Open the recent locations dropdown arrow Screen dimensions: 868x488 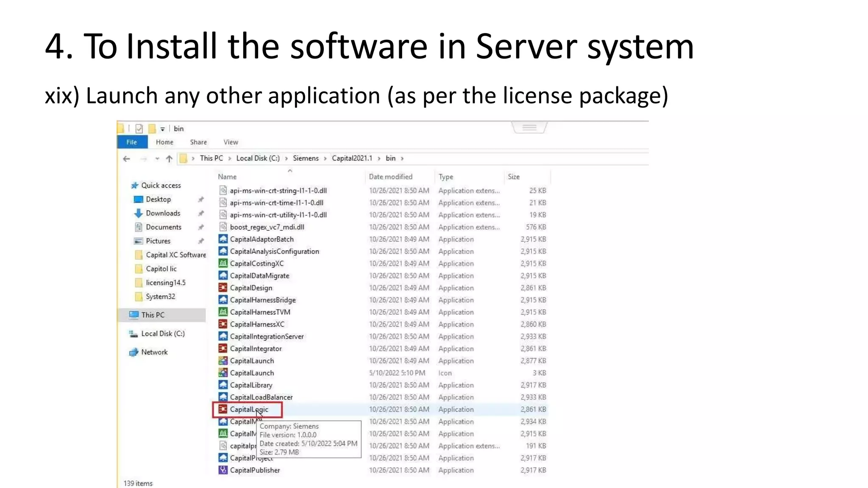tap(157, 159)
